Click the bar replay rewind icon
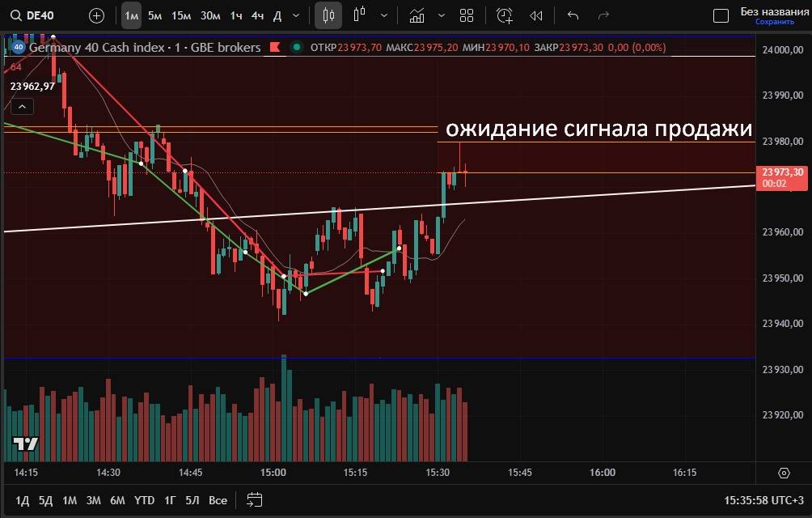Image resolution: width=812 pixels, height=518 pixels. pyautogui.click(x=535, y=15)
